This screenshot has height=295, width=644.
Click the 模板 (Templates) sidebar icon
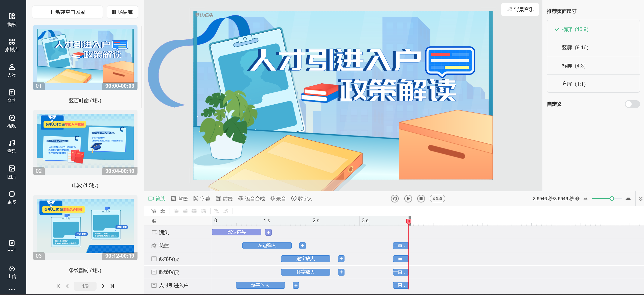(12, 19)
